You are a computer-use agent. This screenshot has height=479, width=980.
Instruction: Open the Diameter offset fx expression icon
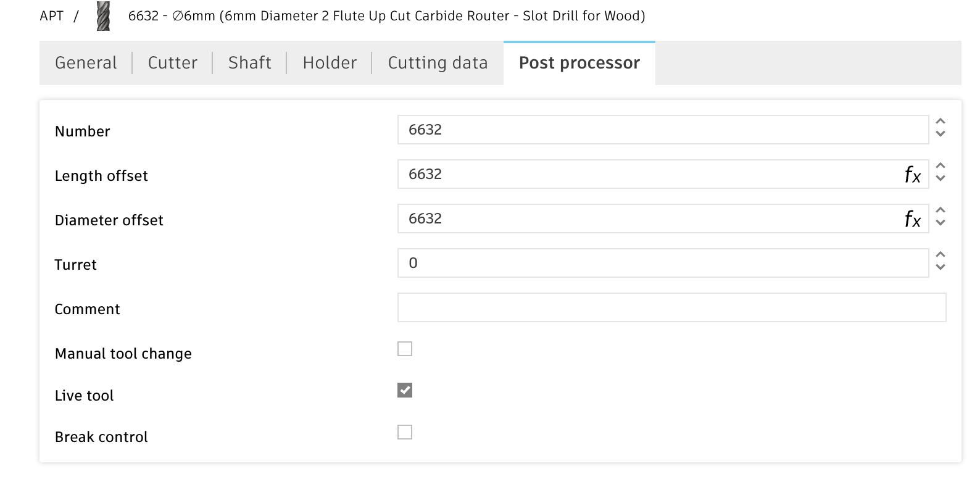pos(912,219)
